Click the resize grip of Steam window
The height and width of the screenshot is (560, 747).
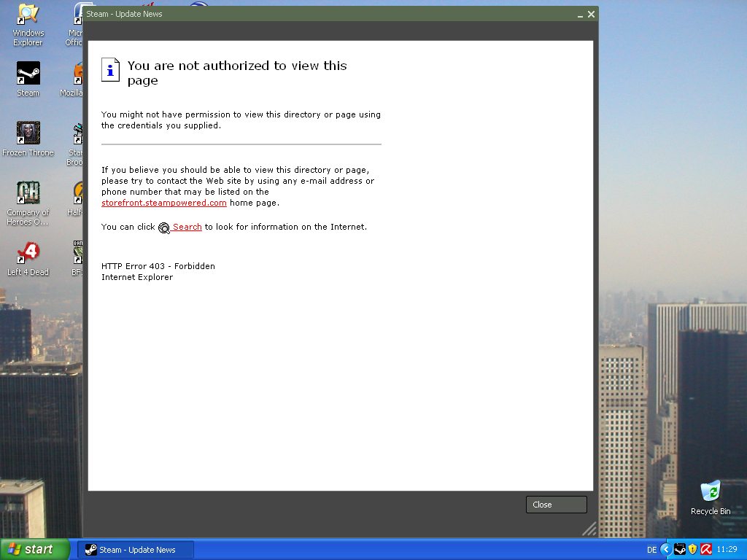tap(589, 529)
